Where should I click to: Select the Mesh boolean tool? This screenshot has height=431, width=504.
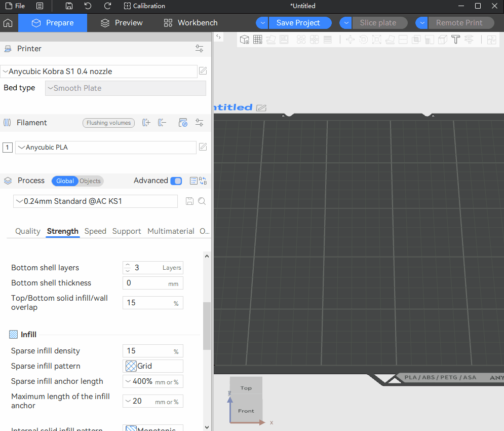point(416,40)
